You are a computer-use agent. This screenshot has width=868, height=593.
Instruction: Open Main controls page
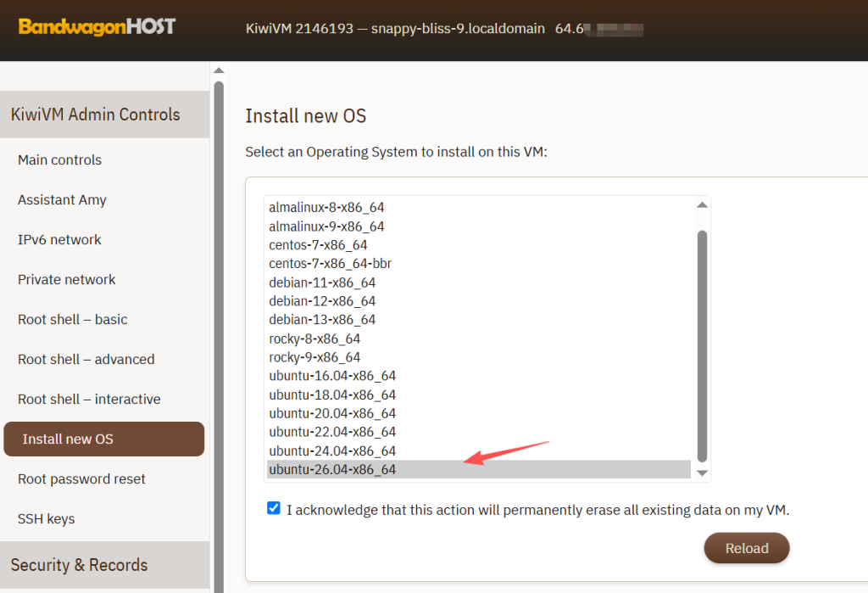click(x=60, y=160)
